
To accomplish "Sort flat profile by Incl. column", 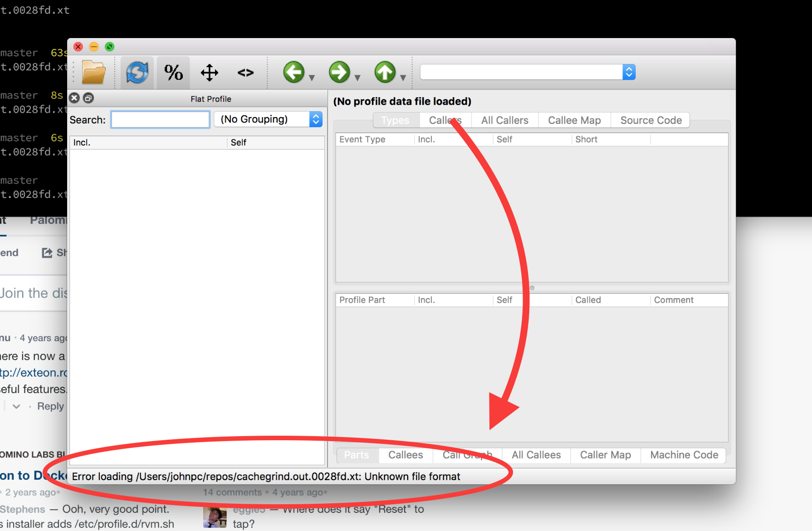I will tap(148, 143).
